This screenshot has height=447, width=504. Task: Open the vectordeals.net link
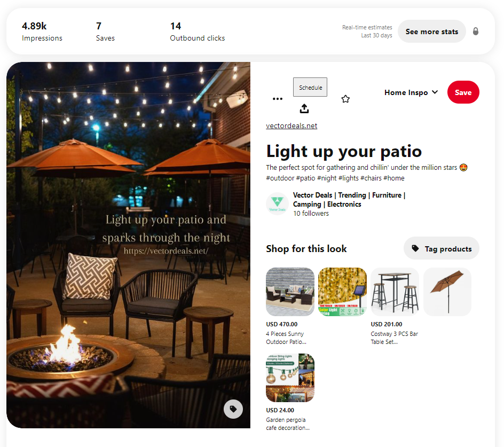pos(292,126)
